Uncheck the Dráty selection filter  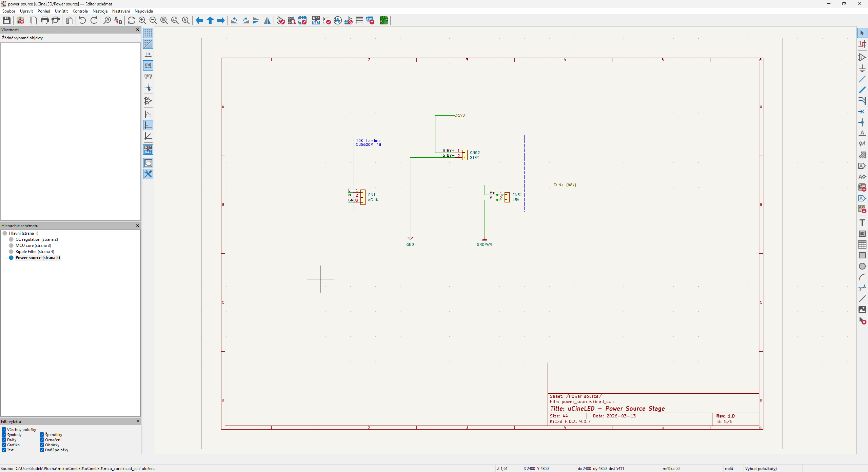[4, 440]
